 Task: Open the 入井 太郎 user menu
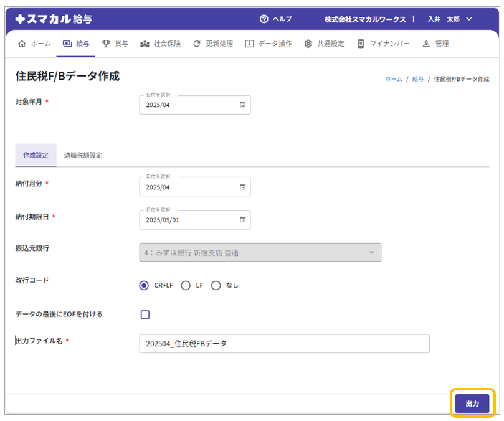(450, 19)
